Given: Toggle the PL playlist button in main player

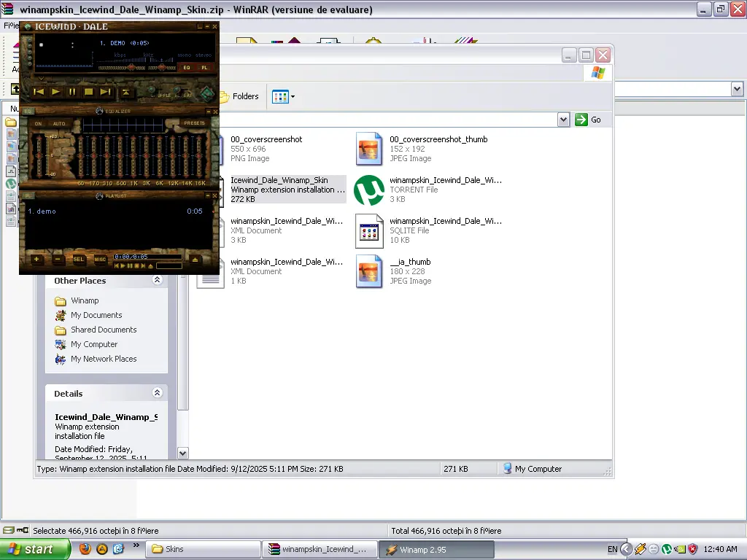Looking at the screenshot, I should 204,67.
